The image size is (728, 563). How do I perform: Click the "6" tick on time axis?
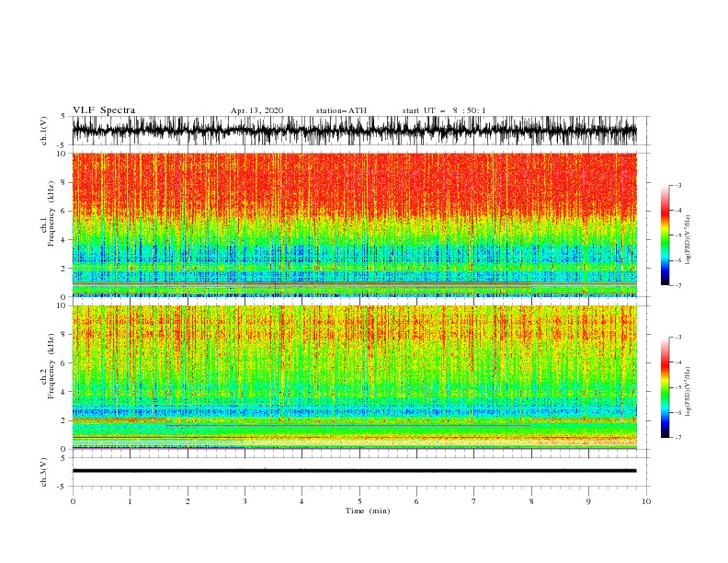pos(416,501)
